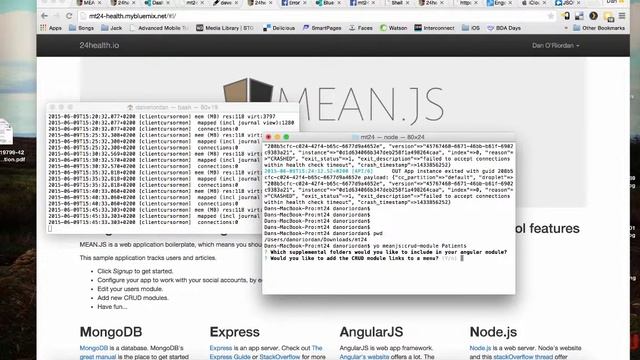Switch to the Dash browser tab
Screen dimensions: 640x360
coord(157,3)
